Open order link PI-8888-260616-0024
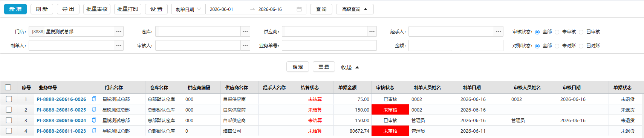644x138 pixels. point(61,120)
